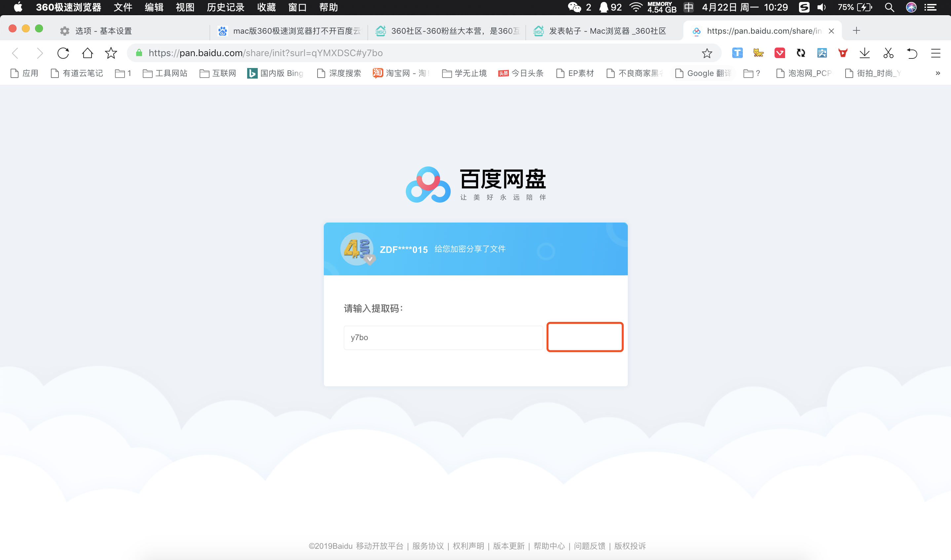
Task: Click 帮助中心 footer link
Action: pyautogui.click(x=549, y=546)
